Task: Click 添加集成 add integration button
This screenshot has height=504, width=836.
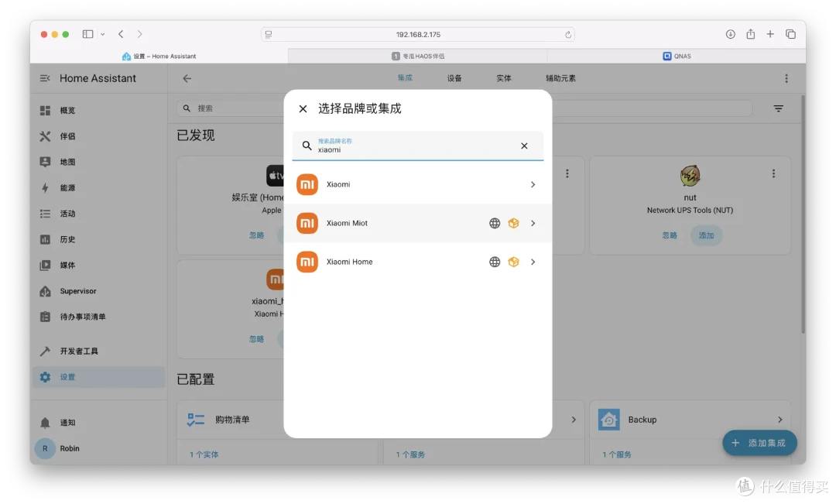Action: (759, 443)
